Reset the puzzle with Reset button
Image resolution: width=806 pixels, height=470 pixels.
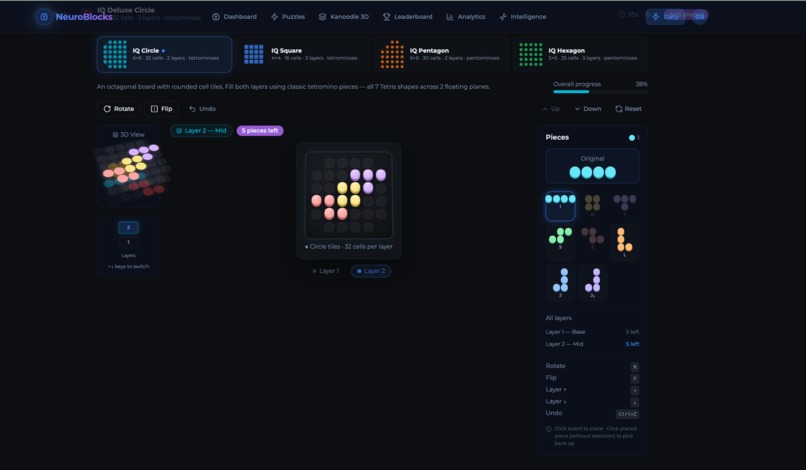point(628,109)
